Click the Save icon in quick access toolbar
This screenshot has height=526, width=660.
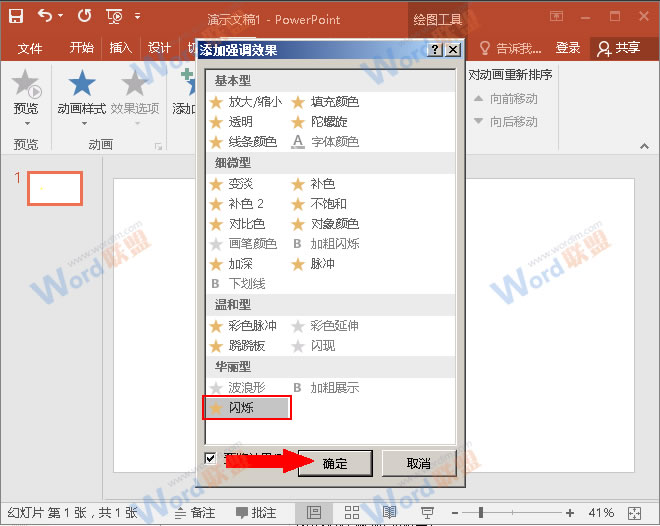click(x=16, y=17)
